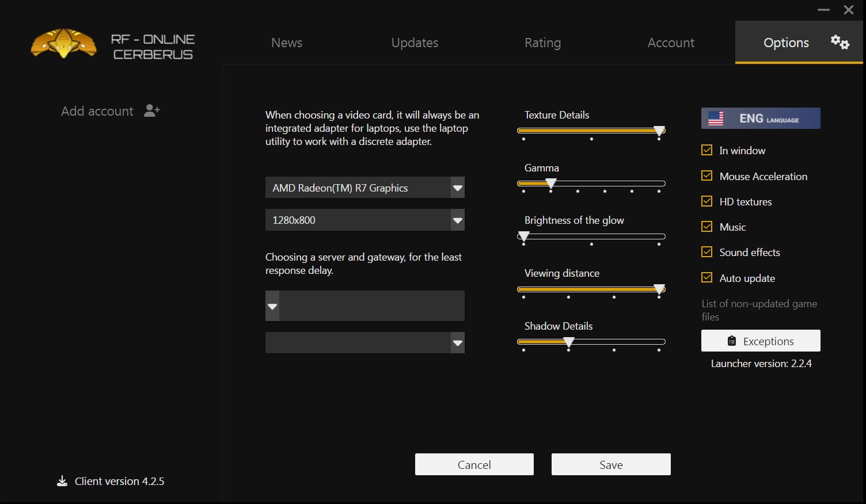Image resolution: width=866 pixels, height=504 pixels.
Task: Toggle the In window checkbox
Action: point(707,150)
